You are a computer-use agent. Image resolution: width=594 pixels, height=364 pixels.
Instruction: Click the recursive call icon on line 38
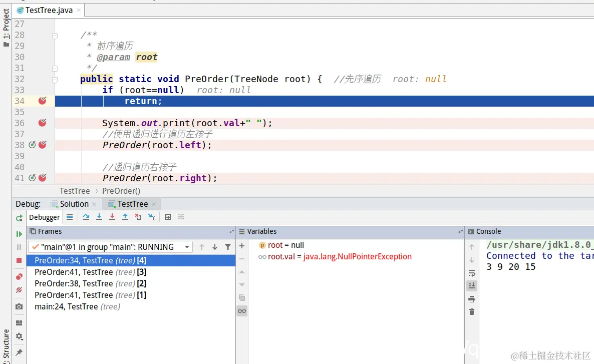click(x=32, y=145)
